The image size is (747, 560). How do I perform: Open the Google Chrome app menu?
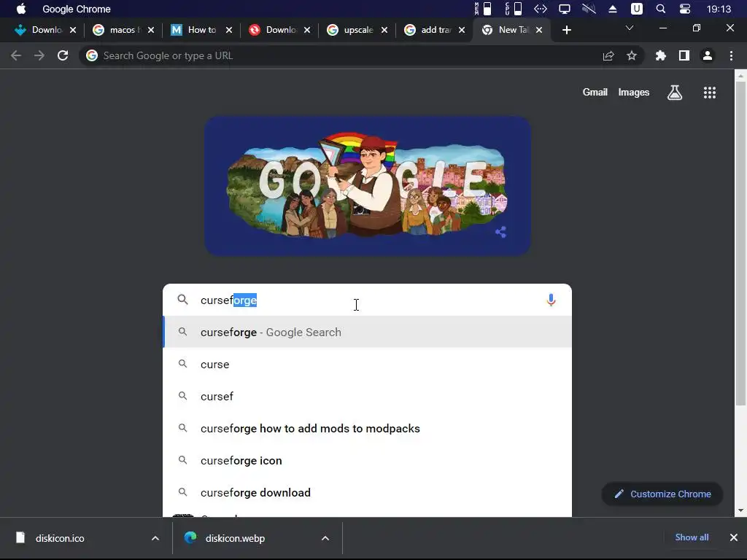(x=76, y=9)
